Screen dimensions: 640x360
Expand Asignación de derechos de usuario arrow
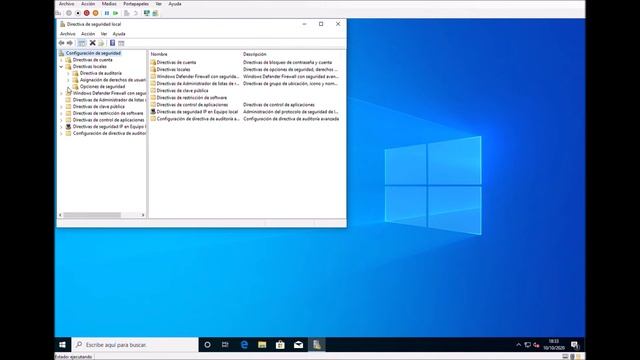pos(68,80)
